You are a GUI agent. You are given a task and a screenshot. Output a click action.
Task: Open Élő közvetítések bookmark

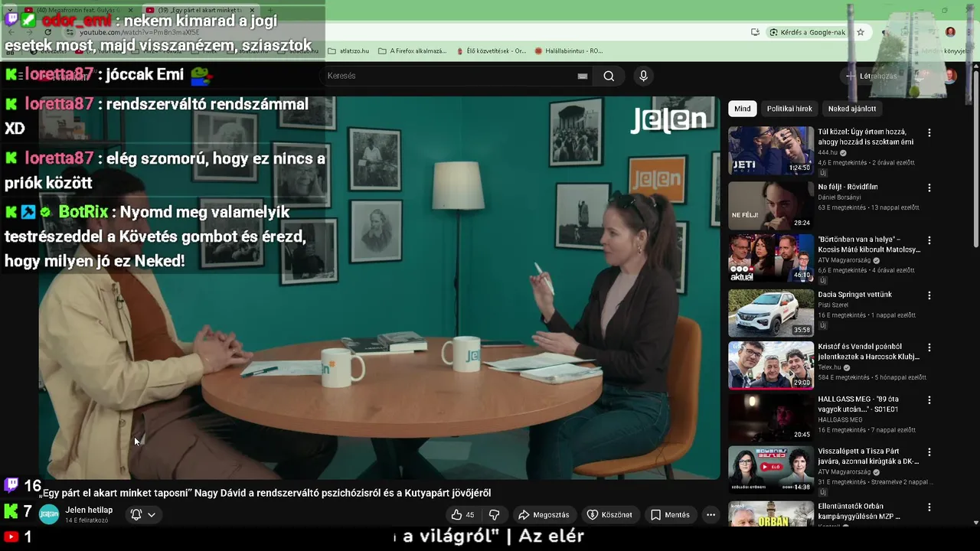point(491,51)
